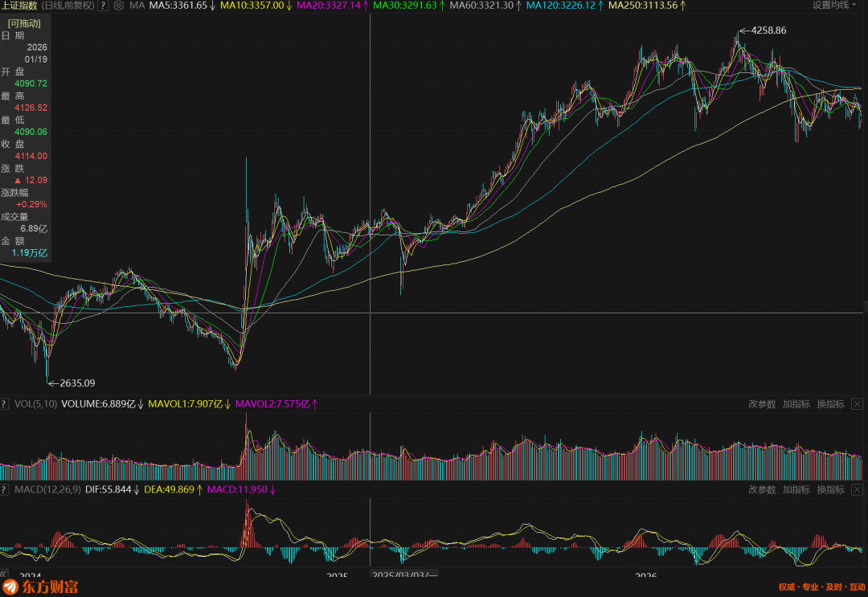This screenshot has width=868, height=597.
Task: Click the MAVOL1:7.907亿 value
Action: click(x=190, y=404)
